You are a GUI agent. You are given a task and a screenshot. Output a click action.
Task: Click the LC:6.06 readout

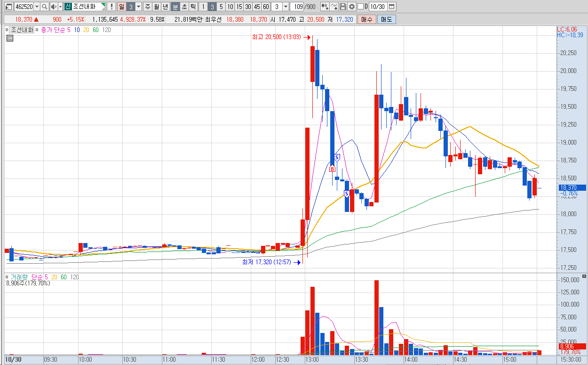(567, 29)
